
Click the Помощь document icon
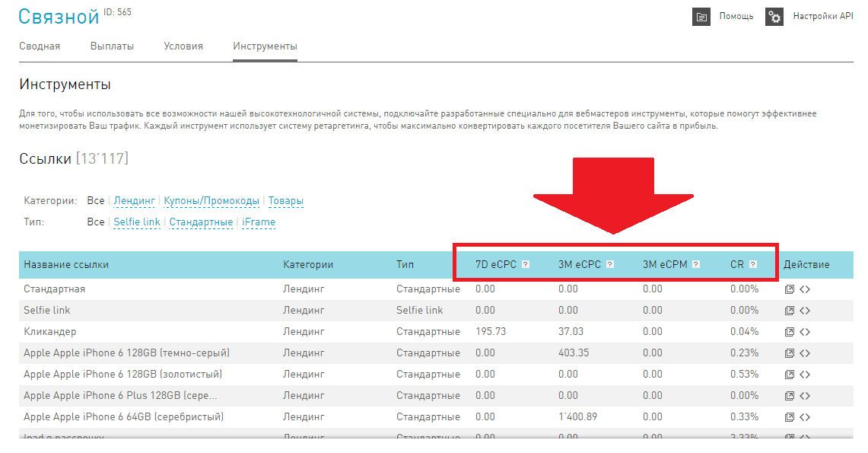click(701, 17)
